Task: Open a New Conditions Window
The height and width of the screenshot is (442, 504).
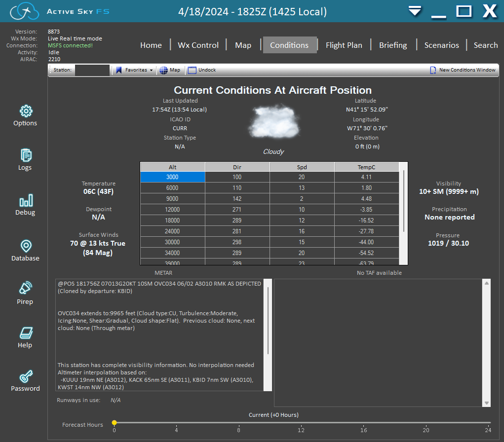Action: (x=462, y=70)
